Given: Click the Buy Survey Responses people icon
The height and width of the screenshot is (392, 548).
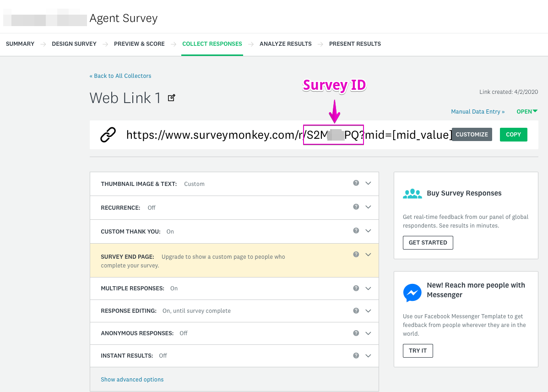Looking at the screenshot, I should [412, 193].
